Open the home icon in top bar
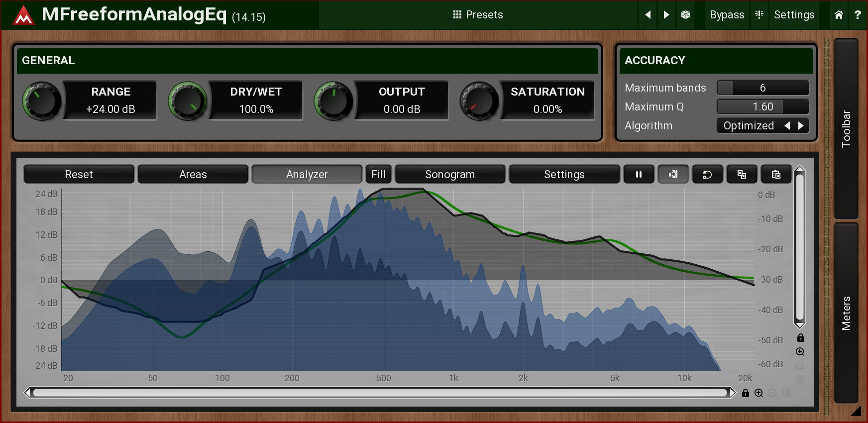Viewport: 868px width, 423px height. coord(839,15)
